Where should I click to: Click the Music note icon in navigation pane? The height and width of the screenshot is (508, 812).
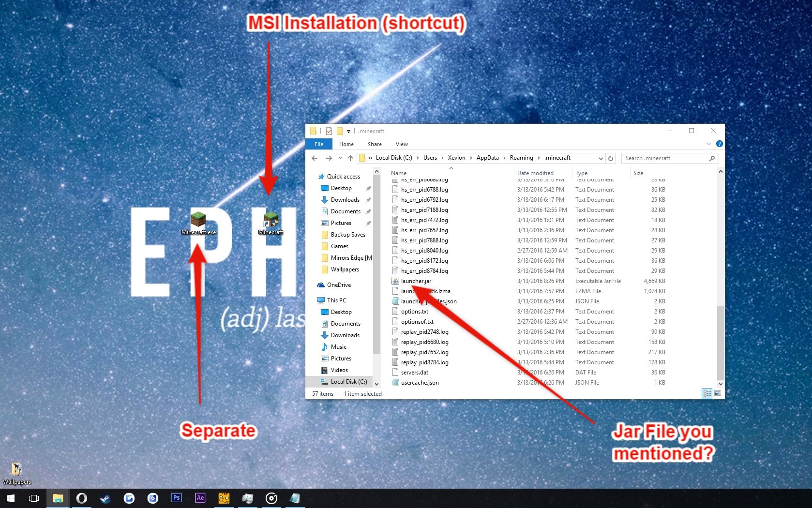(x=325, y=347)
